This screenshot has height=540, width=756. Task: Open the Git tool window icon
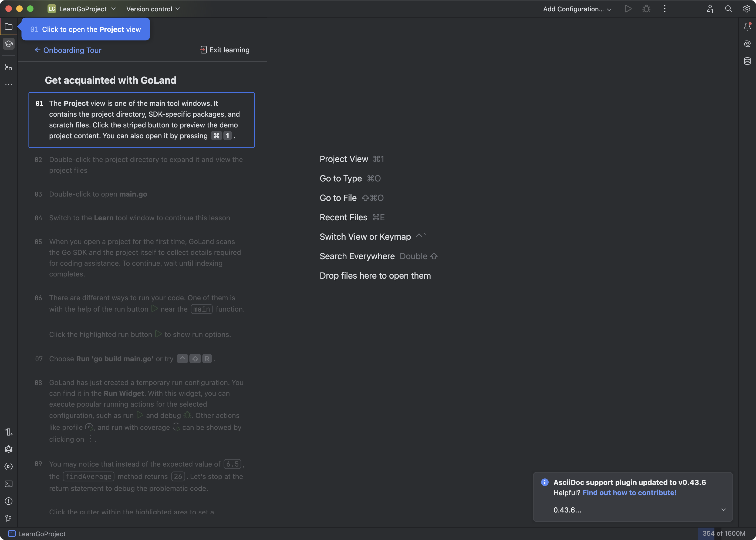[x=9, y=518]
